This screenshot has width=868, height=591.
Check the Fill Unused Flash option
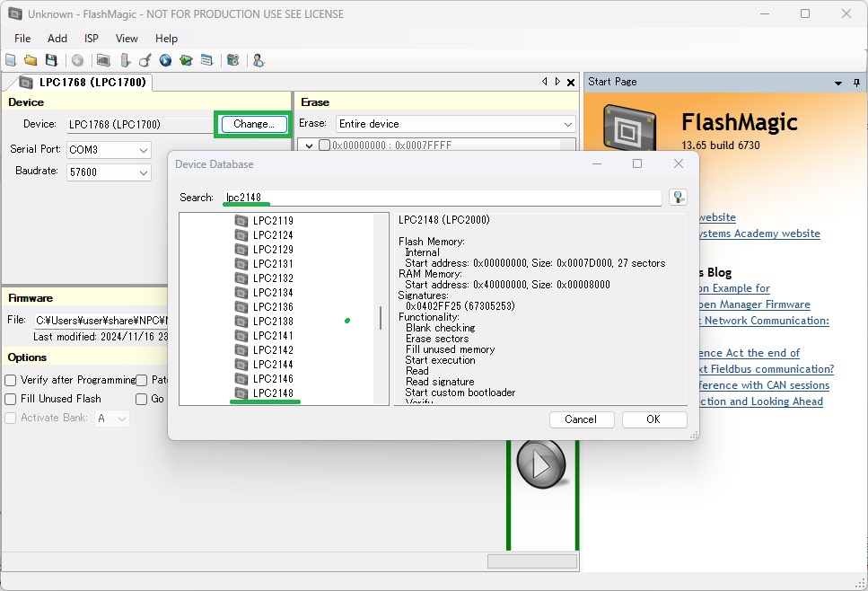click(x=11, y=399)
